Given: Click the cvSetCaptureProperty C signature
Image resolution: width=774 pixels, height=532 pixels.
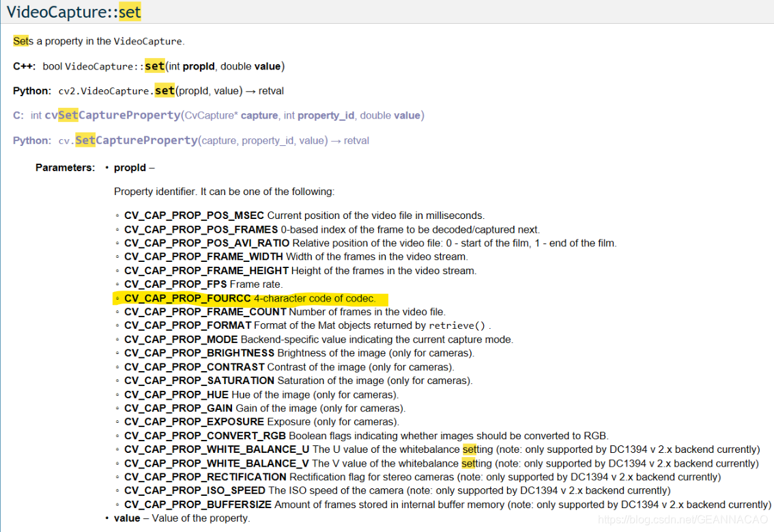Looking at the screenshot, I should tap(218, 115).
